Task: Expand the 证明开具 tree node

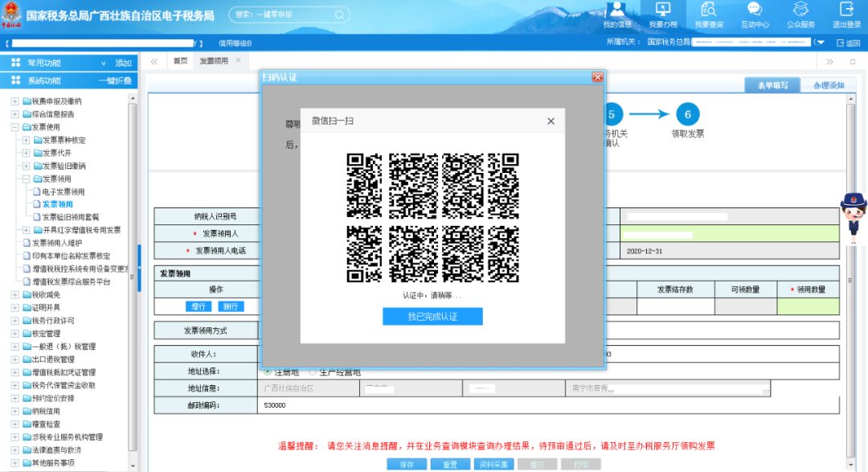Action: pos(15,307)
